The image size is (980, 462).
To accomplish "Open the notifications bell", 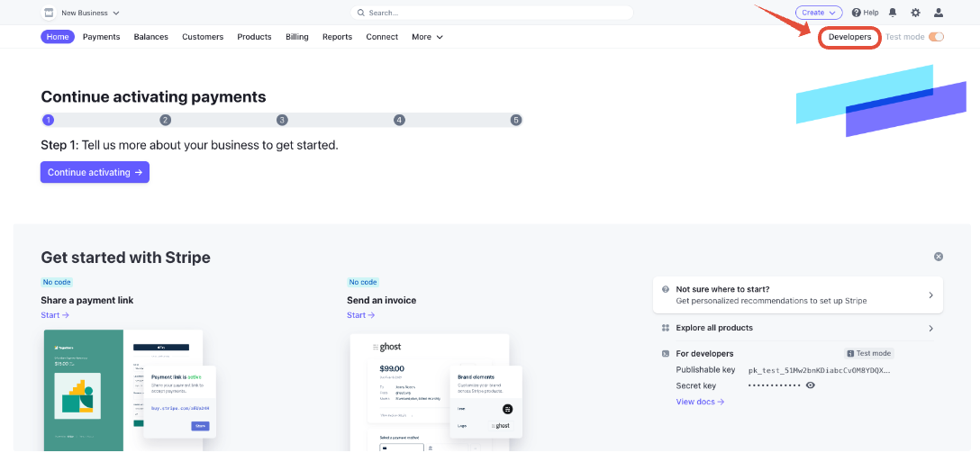I will click(x=893, y=13).
